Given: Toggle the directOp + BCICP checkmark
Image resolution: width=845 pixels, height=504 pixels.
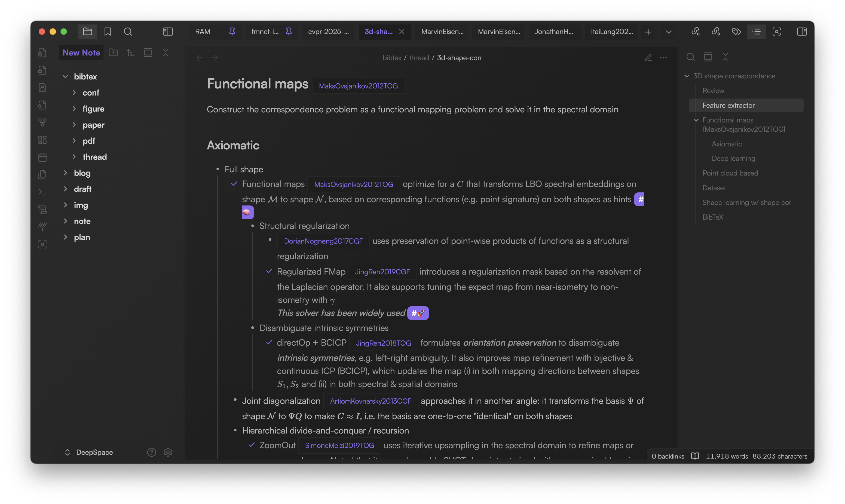Looking at the screenshot, I should click(x=269, y=342).
